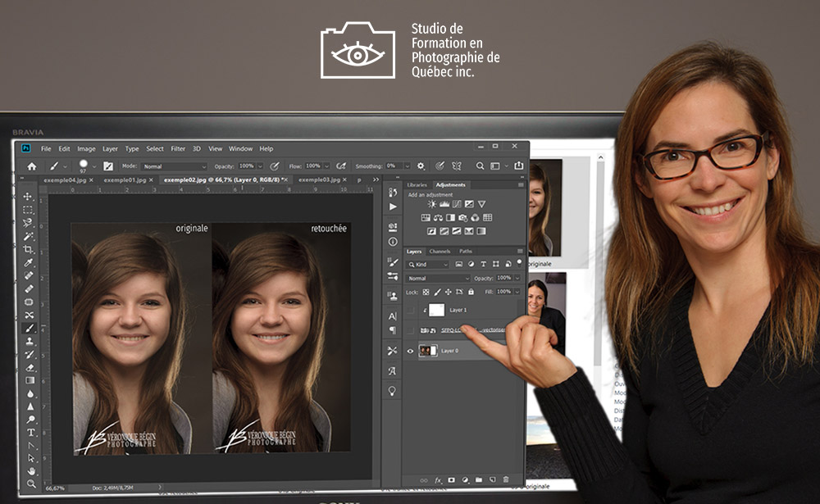The height and width of the screenshot is (504, 820).
Task: Enable airbrush-style build-up
Action: tap(341, 166)
